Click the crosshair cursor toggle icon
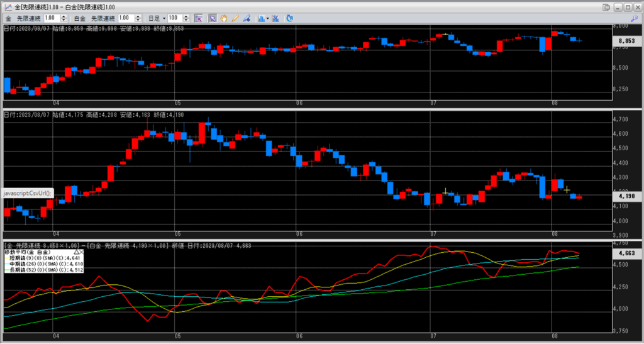Viewport: 644px width, 344px height. point(199,18)
